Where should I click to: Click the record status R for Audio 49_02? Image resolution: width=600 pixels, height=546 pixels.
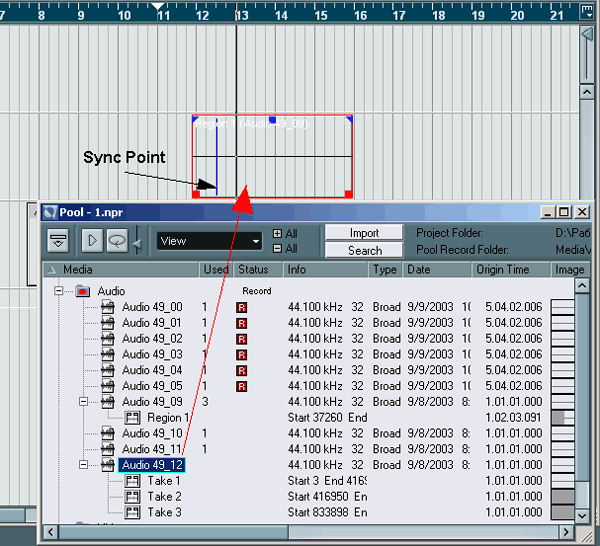pos(241,339)
